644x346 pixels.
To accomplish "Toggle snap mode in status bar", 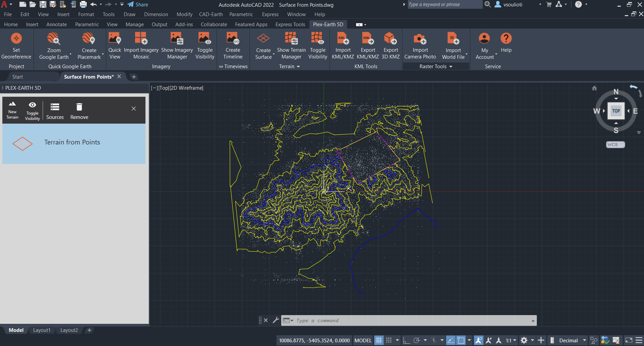I will point(389,340).
